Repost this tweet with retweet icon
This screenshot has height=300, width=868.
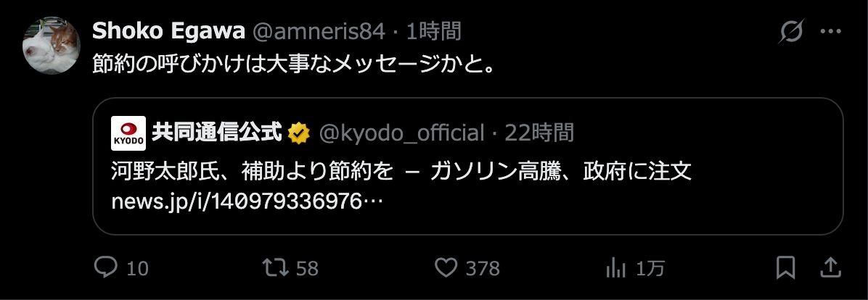click(x=275, y=268)
